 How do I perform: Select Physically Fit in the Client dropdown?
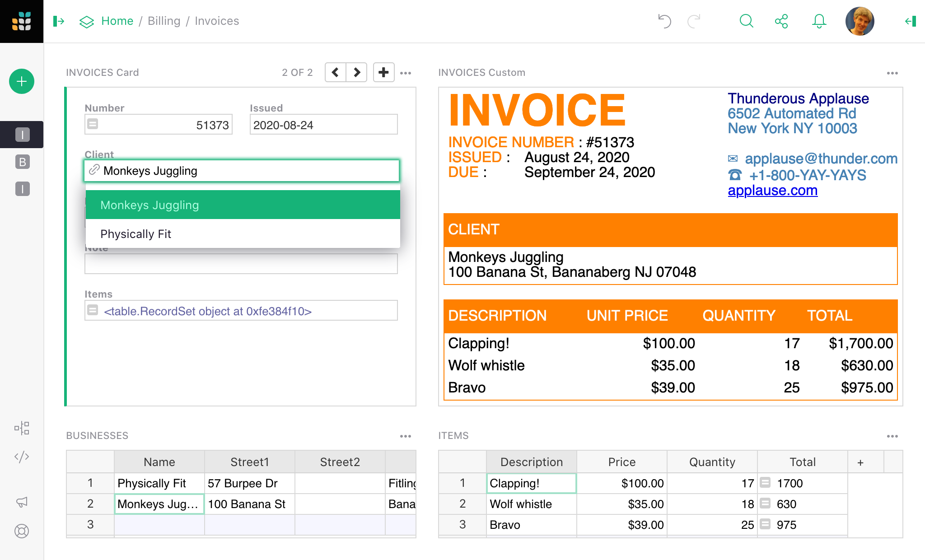[x=136, y=234]
